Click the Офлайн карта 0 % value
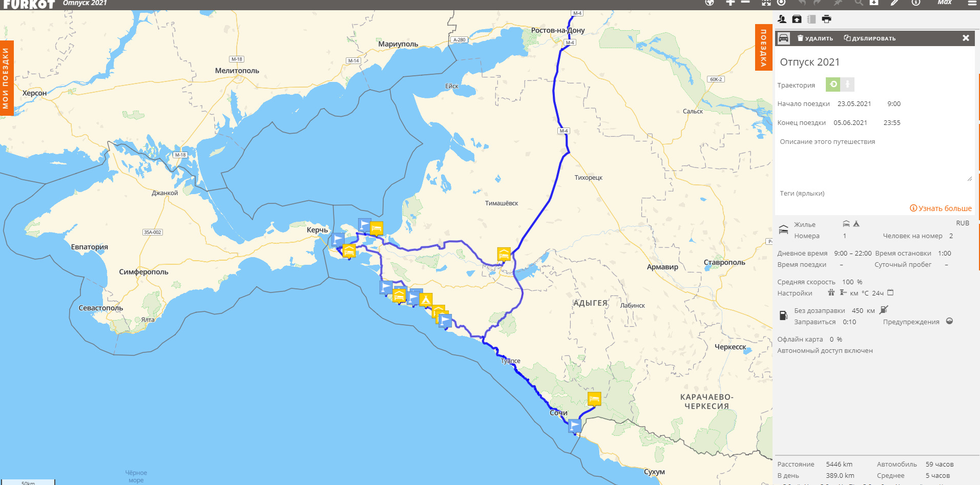The width and height of the screenshot is (980, 485). (836, 339)
